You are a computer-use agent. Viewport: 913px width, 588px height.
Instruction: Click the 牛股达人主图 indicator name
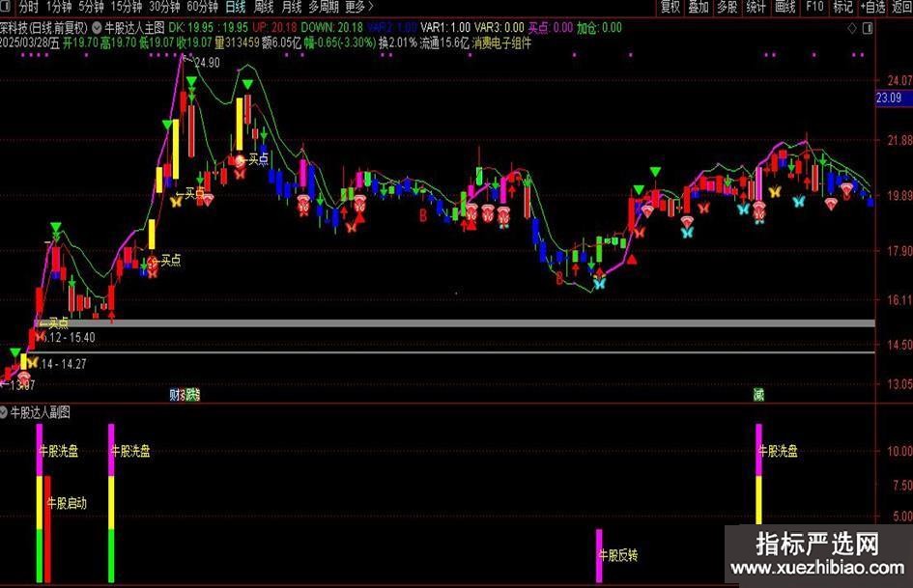(x=134, y=27)
